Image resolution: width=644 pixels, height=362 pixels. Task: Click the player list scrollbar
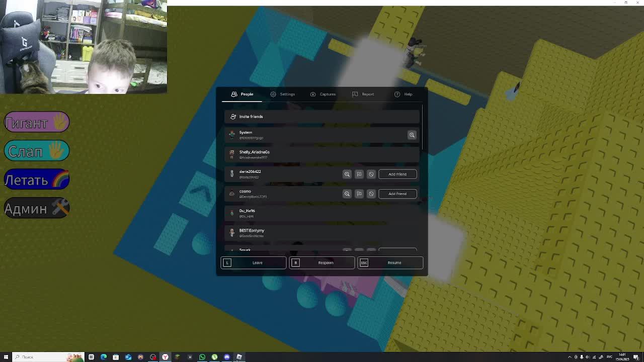coord(423,127)
